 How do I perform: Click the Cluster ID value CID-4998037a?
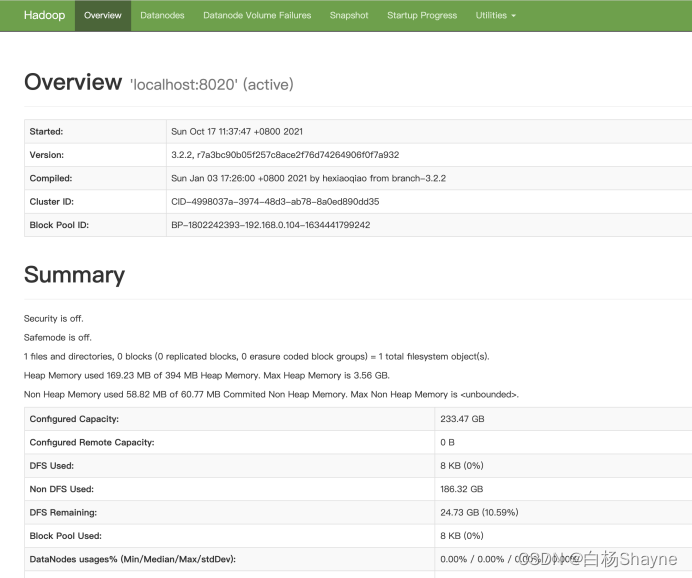coord(275,202)
